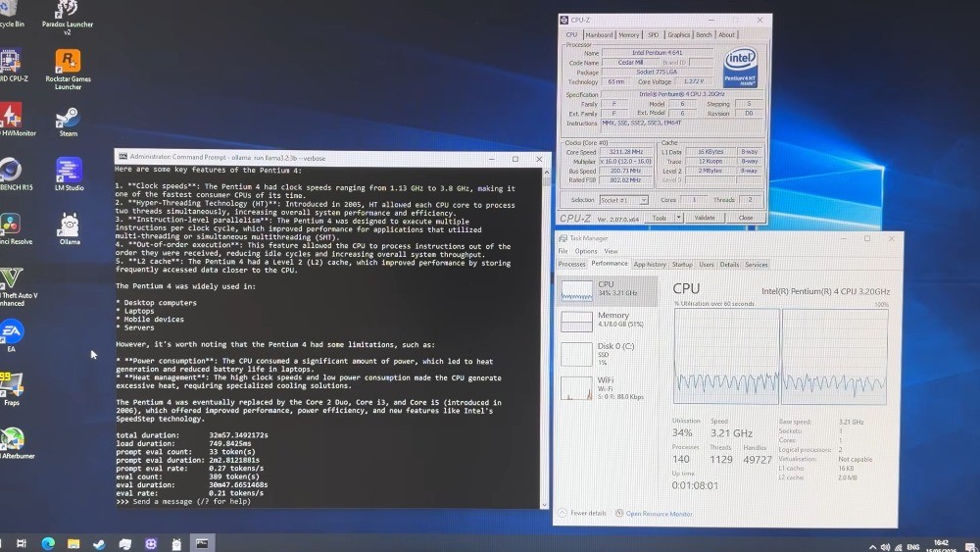
Task: Open the volume control in system tray
Action: (x=885, y=547)
